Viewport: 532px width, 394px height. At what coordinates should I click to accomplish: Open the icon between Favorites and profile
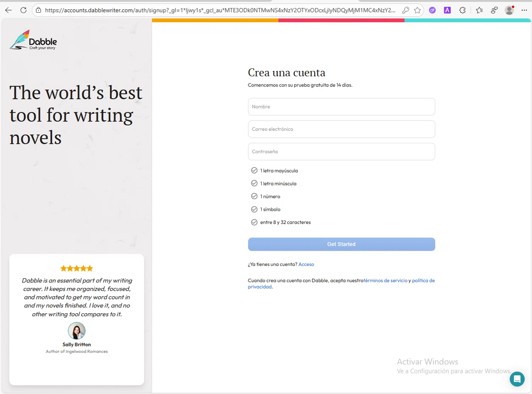[x=494, y=10]
